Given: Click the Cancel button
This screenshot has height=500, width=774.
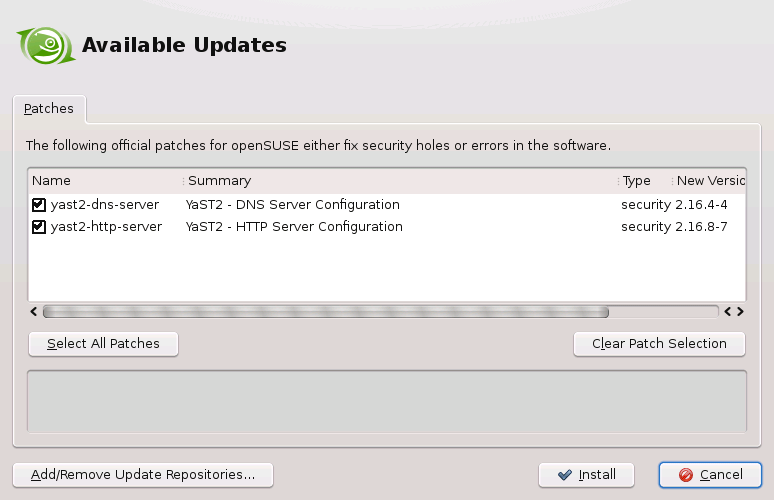Looking at the screenshot, I should pyautogui.click(x=710, y=475).
